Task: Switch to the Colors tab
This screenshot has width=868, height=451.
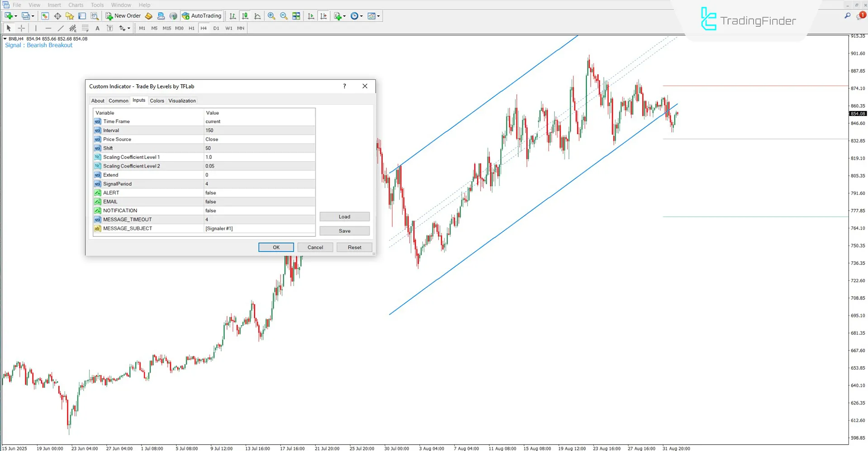Action: (x=157, y=101)
